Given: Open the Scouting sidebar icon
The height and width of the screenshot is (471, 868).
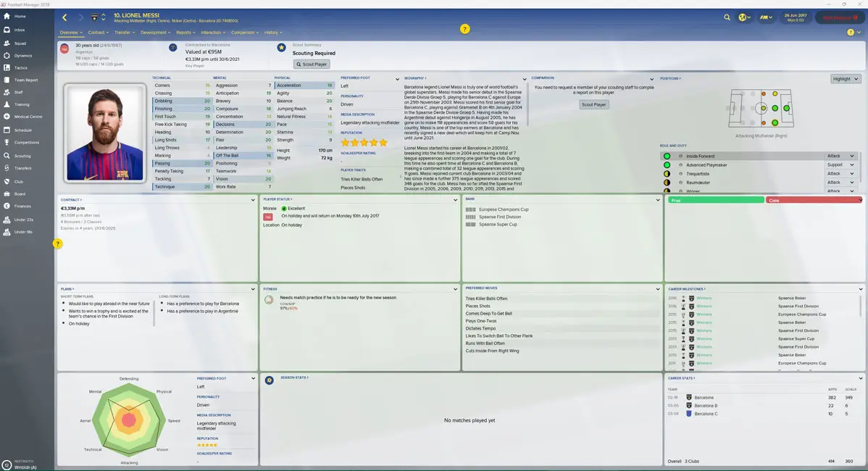Looking at the screenshot, I should pyautogui.click(x=7, y=156).
